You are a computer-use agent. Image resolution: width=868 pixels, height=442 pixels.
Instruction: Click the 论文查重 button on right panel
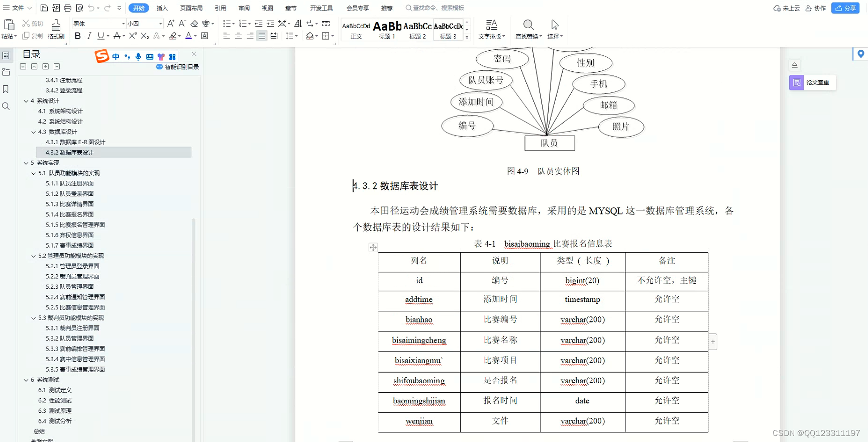[812, 82]
